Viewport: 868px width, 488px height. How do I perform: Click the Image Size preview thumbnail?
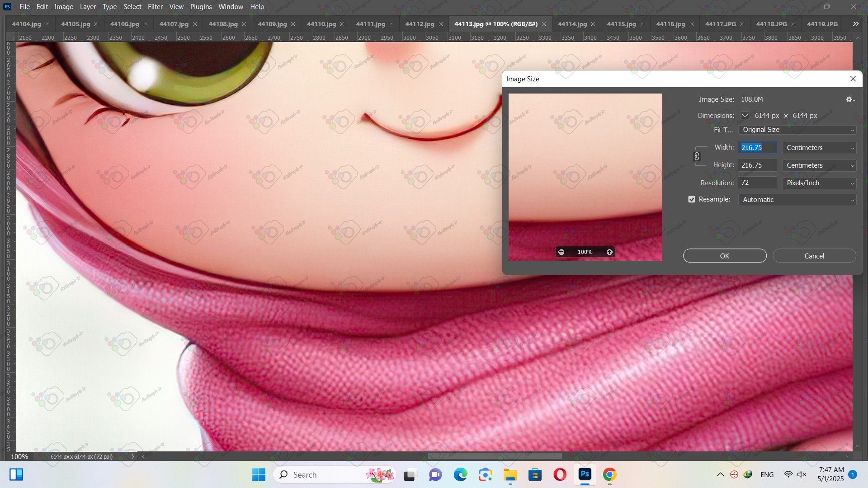[585, 177]
